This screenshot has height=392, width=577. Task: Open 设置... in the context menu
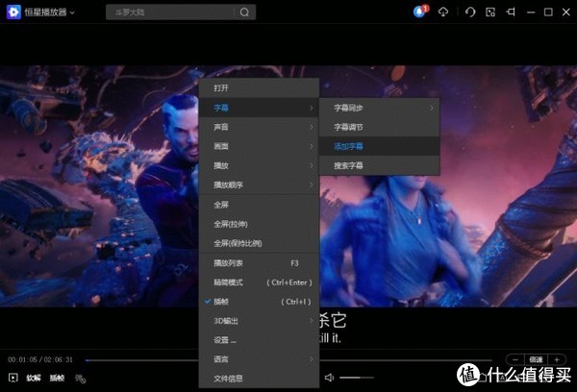[x=259, y=340]
